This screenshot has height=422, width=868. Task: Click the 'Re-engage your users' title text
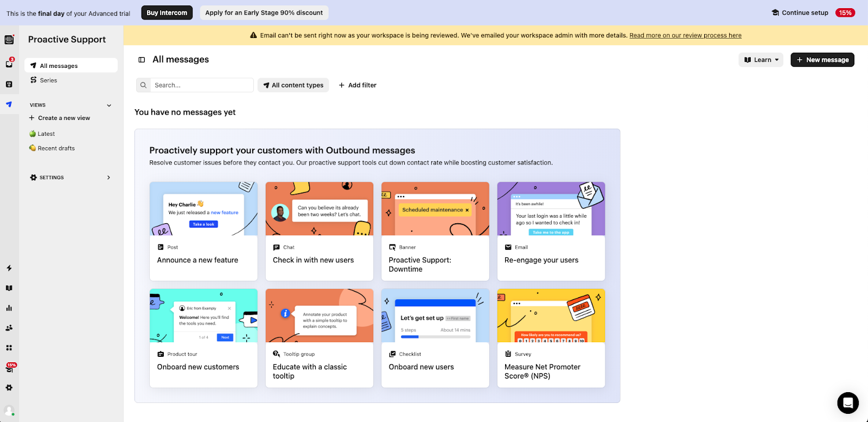[x=541, y=260]
